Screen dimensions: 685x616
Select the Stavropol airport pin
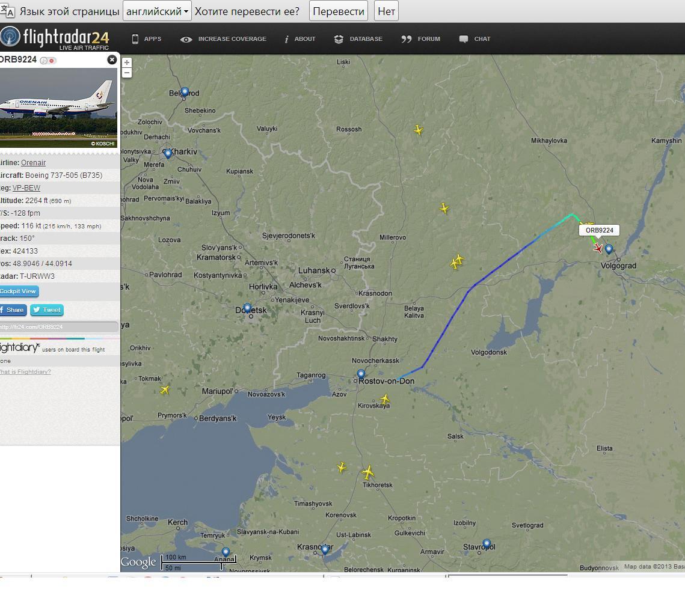pyautogui.click(x=487, y=544)
